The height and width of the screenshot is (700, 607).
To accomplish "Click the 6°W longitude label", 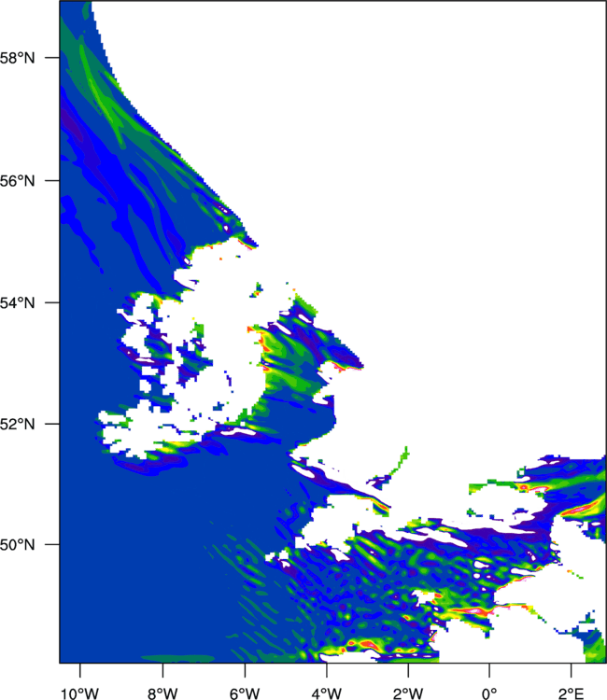I will (245, 693).
